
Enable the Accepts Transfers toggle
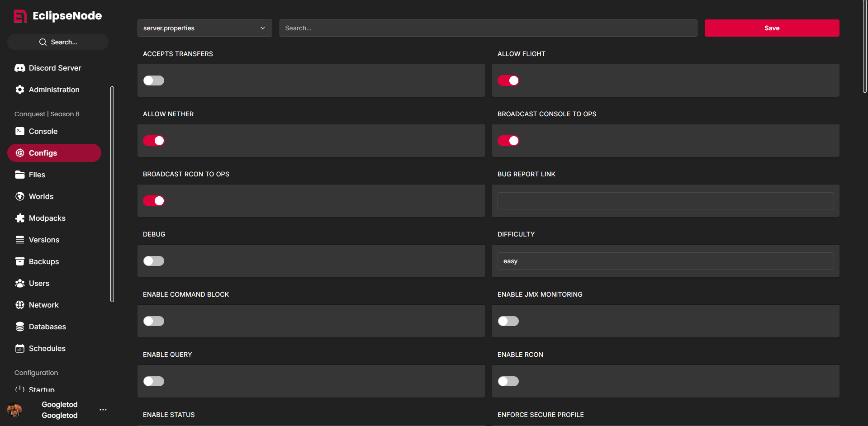click(x=154, y=80)
